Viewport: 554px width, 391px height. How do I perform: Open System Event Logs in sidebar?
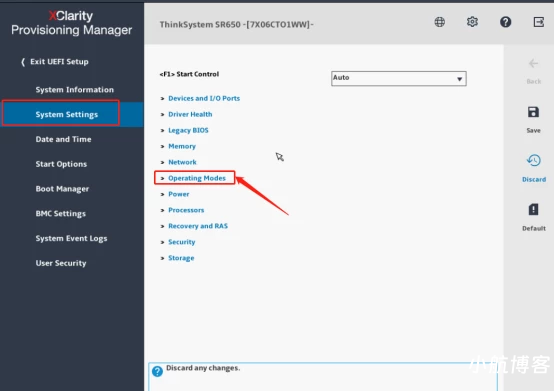71,238
